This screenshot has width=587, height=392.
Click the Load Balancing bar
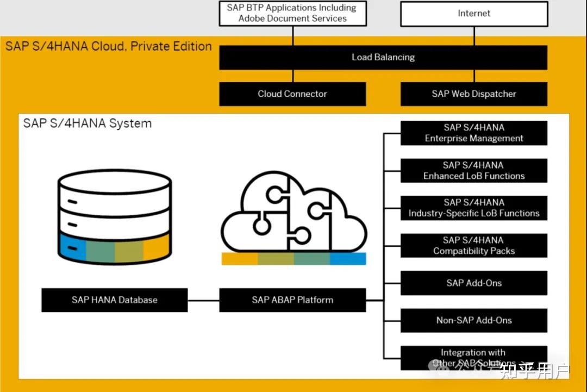pos(383,57)
